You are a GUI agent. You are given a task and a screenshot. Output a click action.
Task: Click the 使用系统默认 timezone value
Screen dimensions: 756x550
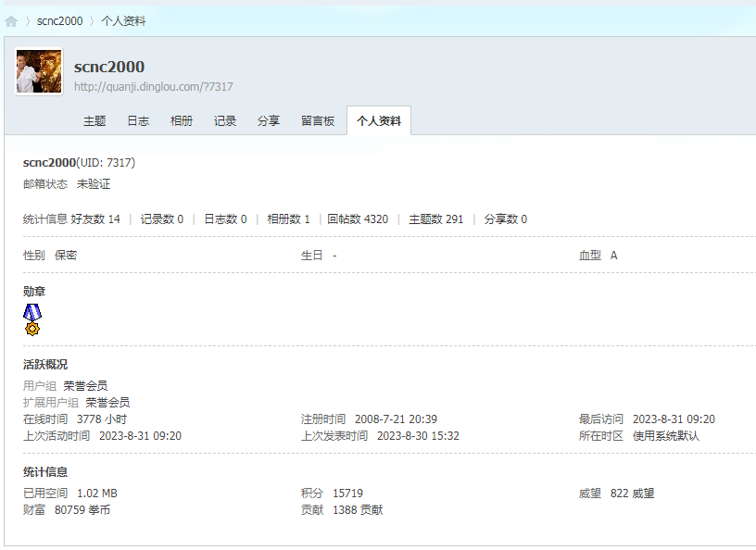[666, 436]
